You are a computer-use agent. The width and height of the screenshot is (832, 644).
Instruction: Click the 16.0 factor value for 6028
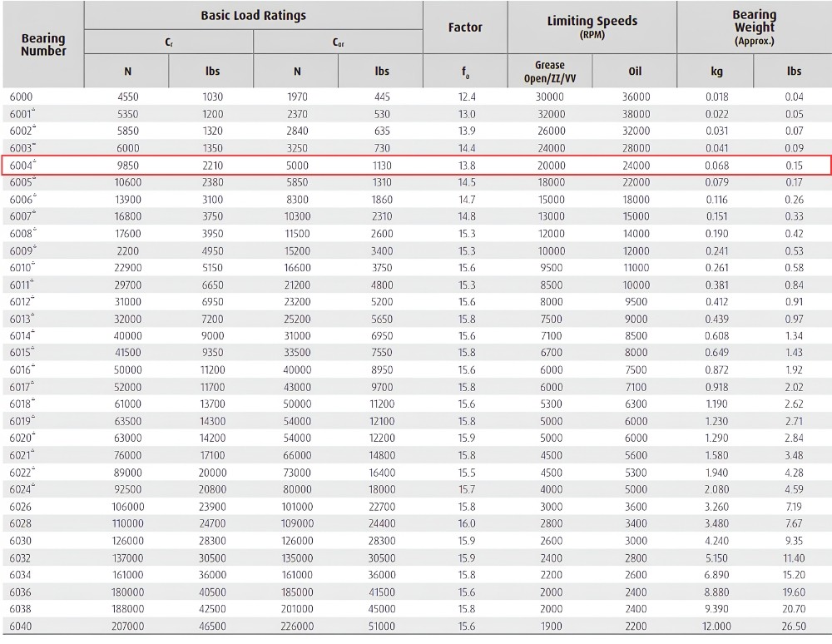467,523
